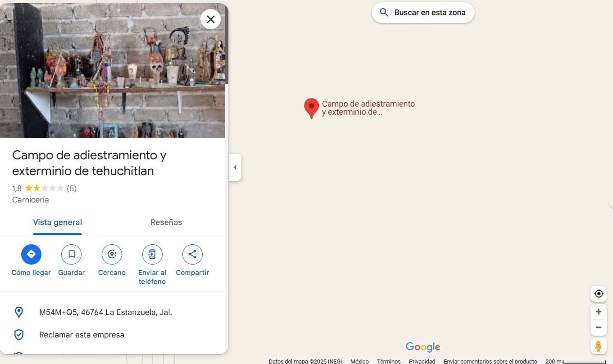
Task: Search nearby using the Cercano icon
Action: 112,255
